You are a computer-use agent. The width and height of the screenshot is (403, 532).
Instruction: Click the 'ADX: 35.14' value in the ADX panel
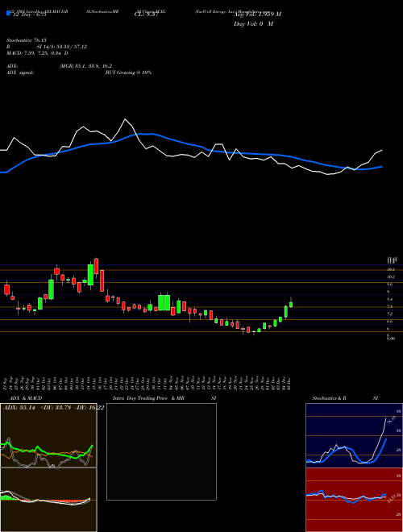click(x=18, y=408)
